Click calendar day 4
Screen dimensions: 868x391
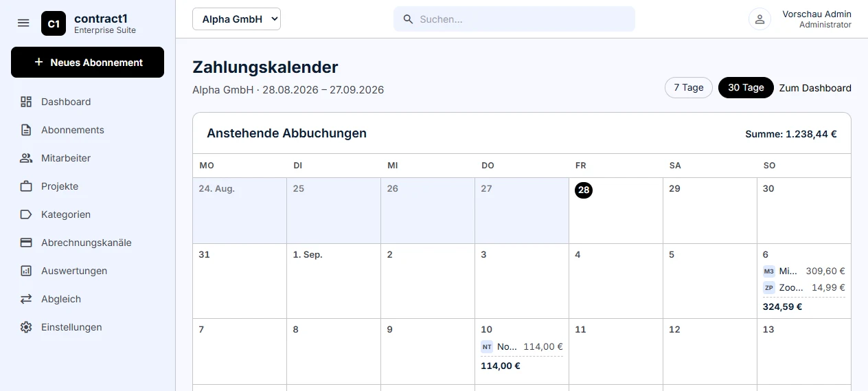(x=616, y=281)
